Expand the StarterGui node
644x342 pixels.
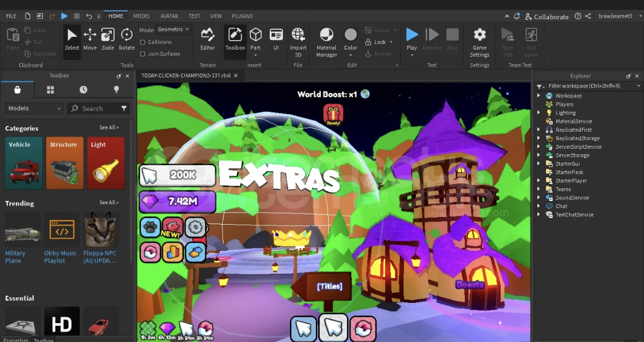tap(538, 164)
